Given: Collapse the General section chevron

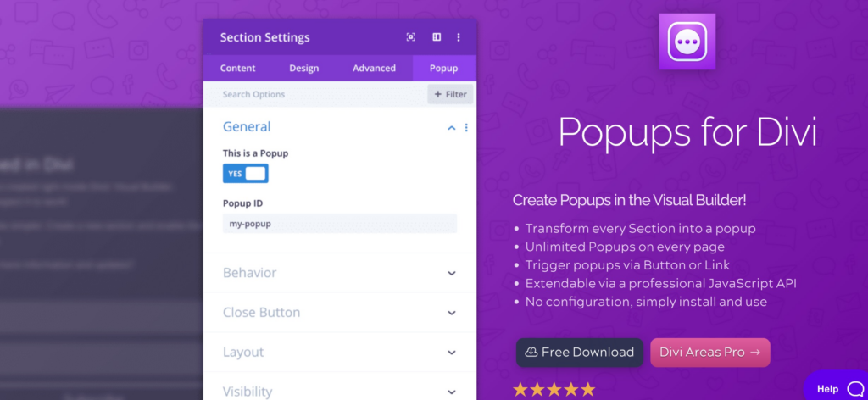Looking at the screenshot, I should (x=452, y=128).
